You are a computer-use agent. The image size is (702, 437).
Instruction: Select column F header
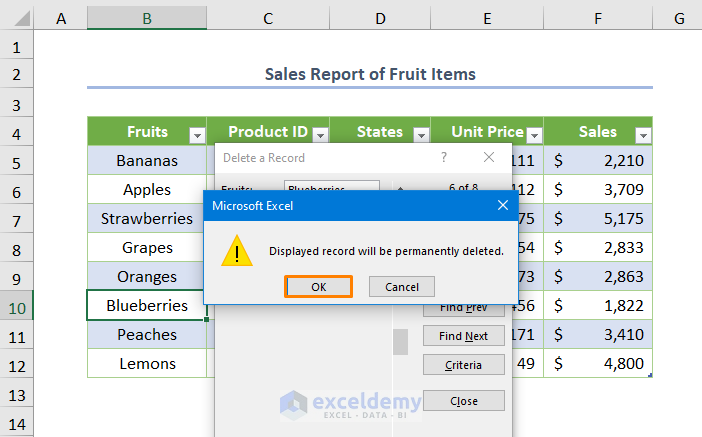coord(597,19)
